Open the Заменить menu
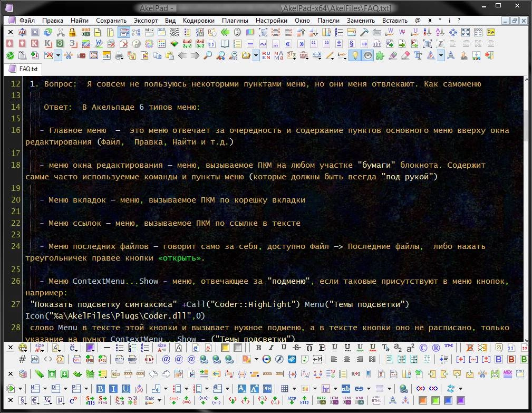Screen dimensions: 532x413 [361, 21]
